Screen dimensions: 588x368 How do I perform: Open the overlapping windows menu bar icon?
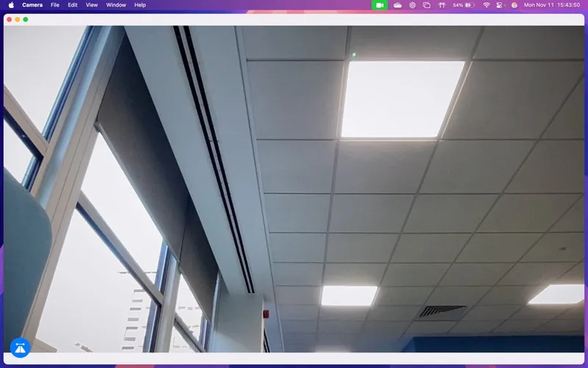pyautogui.click(x=427, y=5)
